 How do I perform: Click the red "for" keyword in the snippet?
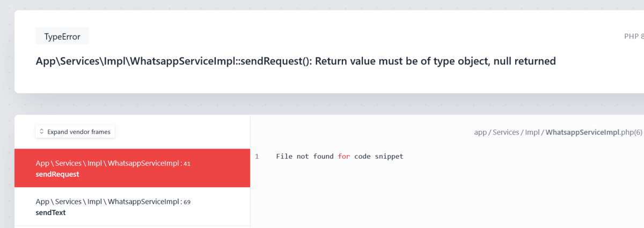coord(343,156)
